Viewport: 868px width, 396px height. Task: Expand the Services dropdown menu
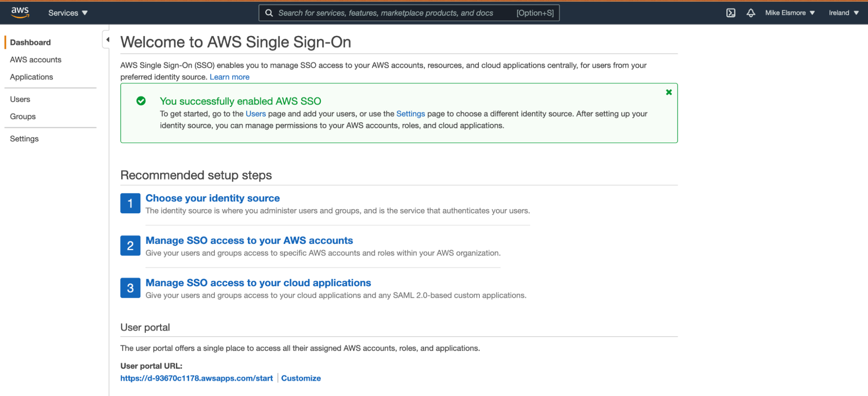click(68, 13)
